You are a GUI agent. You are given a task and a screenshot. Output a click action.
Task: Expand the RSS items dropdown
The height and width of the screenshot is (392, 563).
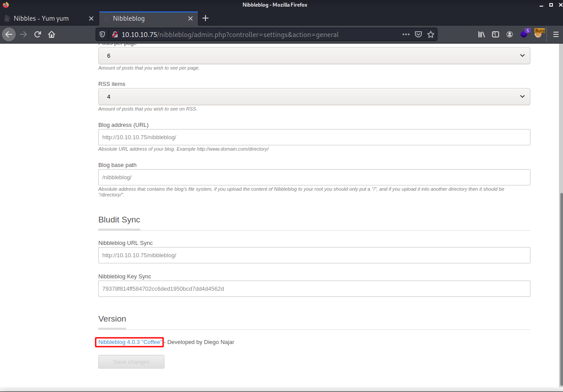tap(314, 96)
